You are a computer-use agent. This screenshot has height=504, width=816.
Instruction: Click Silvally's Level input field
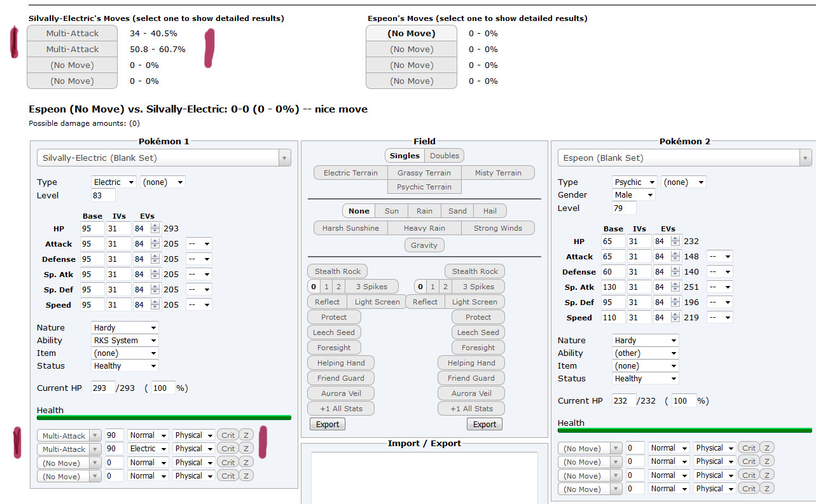[104, 196]
